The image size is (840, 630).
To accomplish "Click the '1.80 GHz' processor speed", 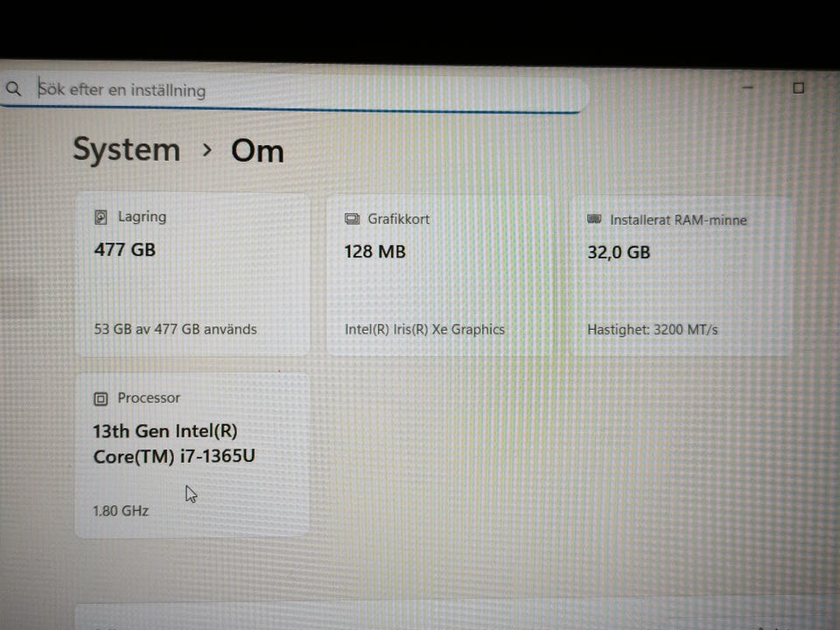I will (x=121, y=510).
